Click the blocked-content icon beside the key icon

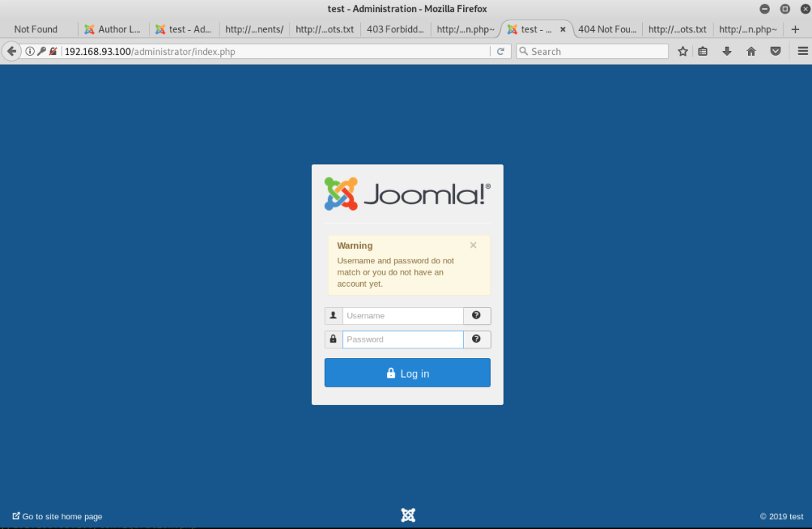(53, 51)
